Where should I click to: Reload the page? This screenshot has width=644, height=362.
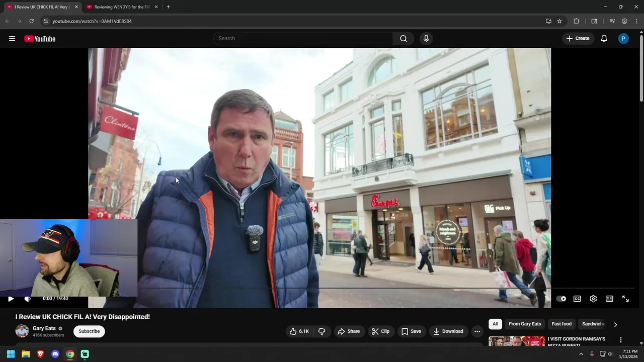click(x=31, y=21)
